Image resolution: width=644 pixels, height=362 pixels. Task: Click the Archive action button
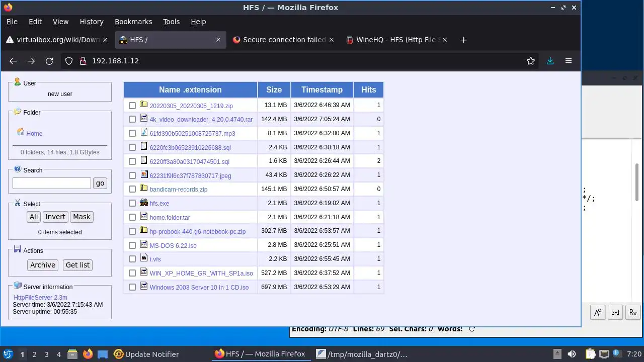point(43,265)
